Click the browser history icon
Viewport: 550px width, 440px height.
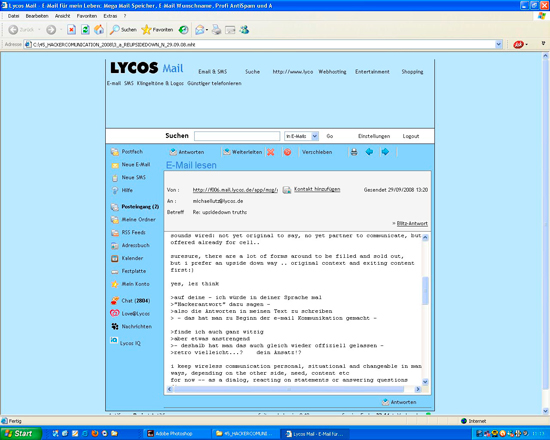point(183,30)
